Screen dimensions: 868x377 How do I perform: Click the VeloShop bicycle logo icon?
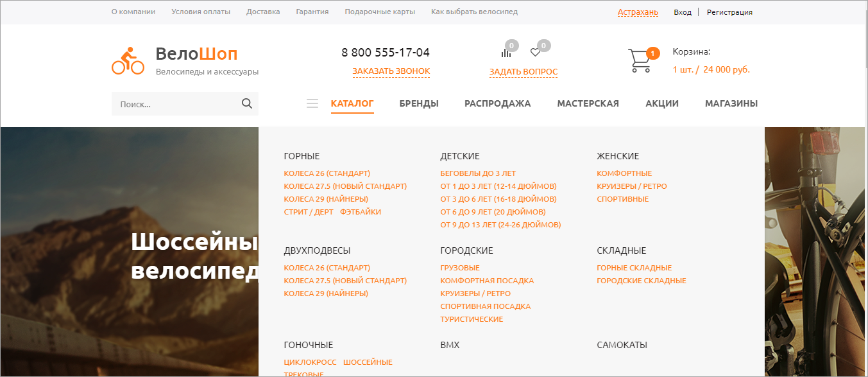click(x=128, y=61)
